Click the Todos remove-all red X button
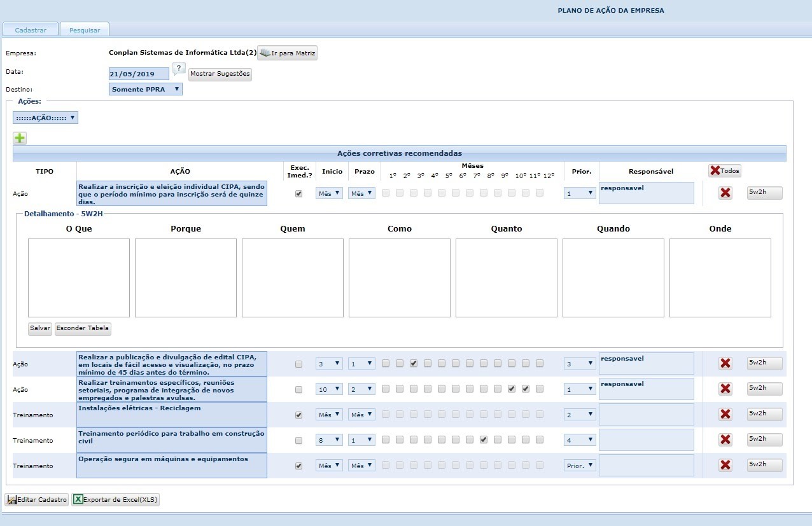 725,170
